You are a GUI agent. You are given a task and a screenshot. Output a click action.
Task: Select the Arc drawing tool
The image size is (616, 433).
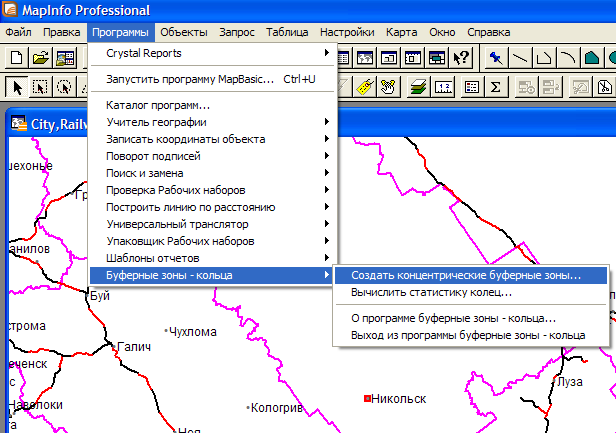[568, 58]
